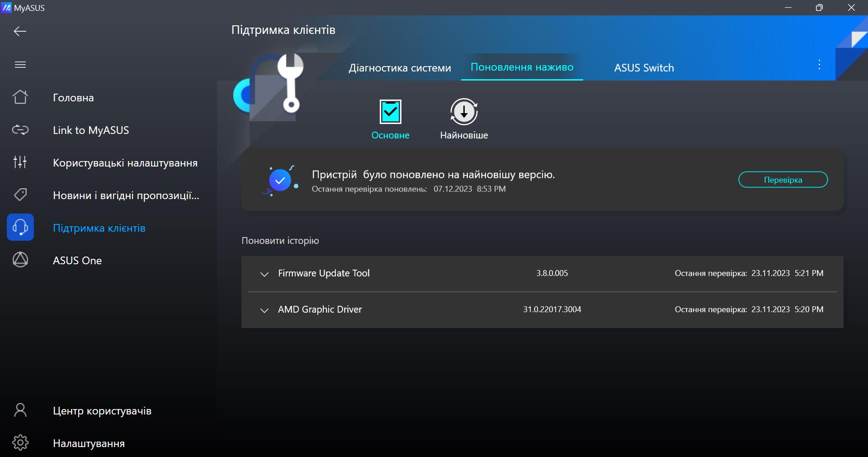Click the customization sliders icon
This screenshot has width=868, height=457.
20,162
